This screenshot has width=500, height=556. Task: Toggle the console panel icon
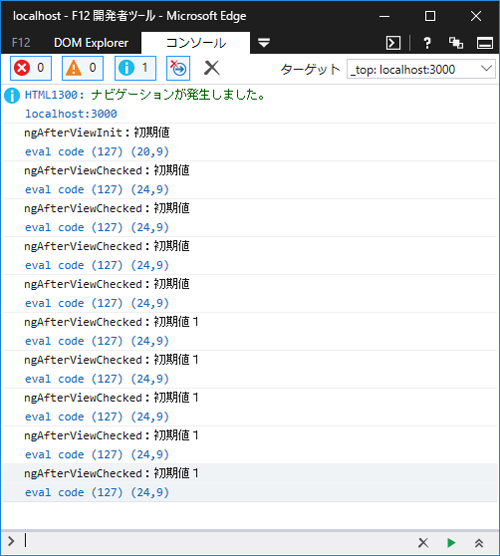point(393,43)
